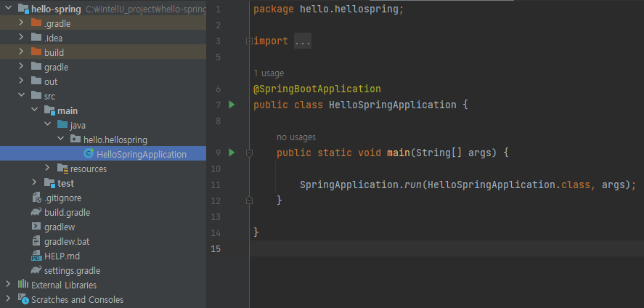The height and width of the screenshot is (308, 644).
Task: Expand the gradle folder chevron
Action: (x=21, y=67)
